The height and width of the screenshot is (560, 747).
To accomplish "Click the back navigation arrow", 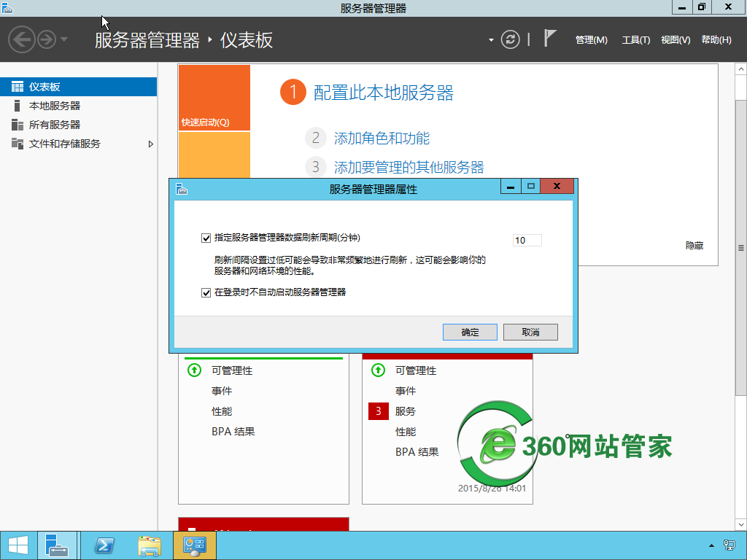I will tap(21, 39).
